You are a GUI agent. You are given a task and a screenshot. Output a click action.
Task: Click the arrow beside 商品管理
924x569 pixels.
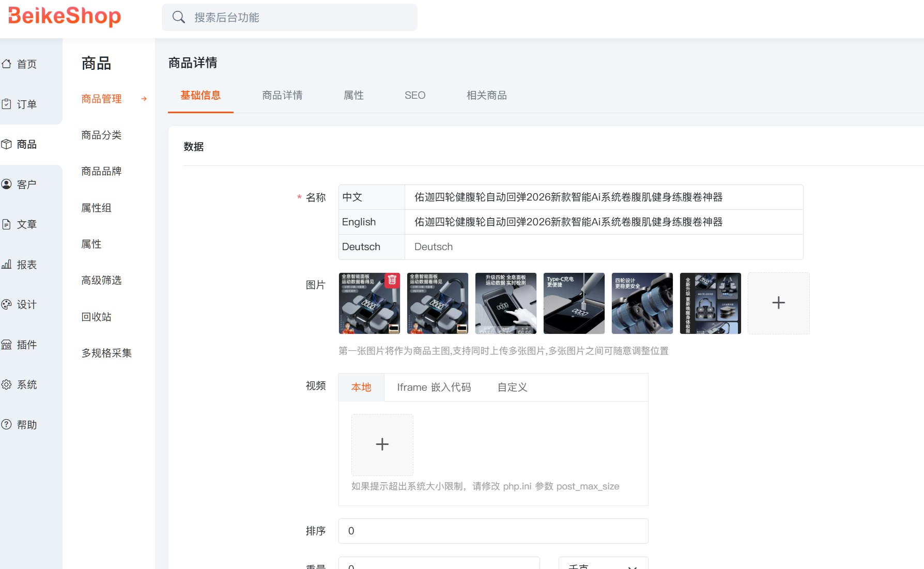pos(144,99)
